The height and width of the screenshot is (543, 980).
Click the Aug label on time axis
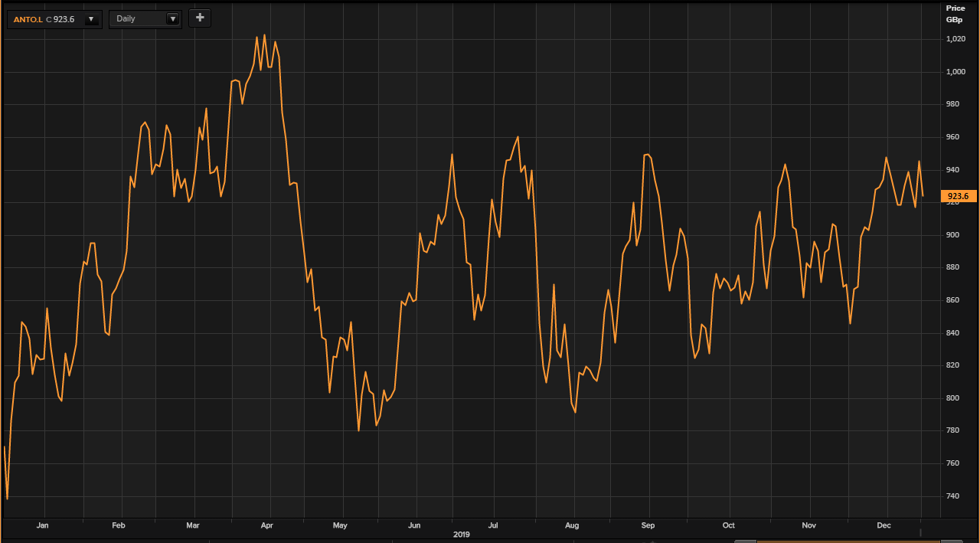(x=571, y=525)
